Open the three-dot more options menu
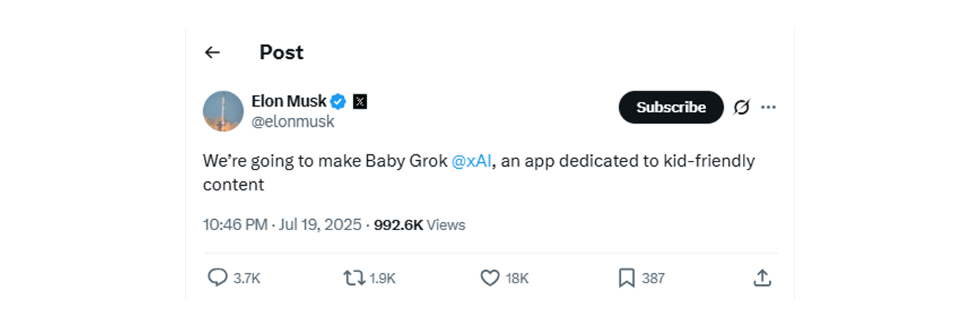 [768, 107]
